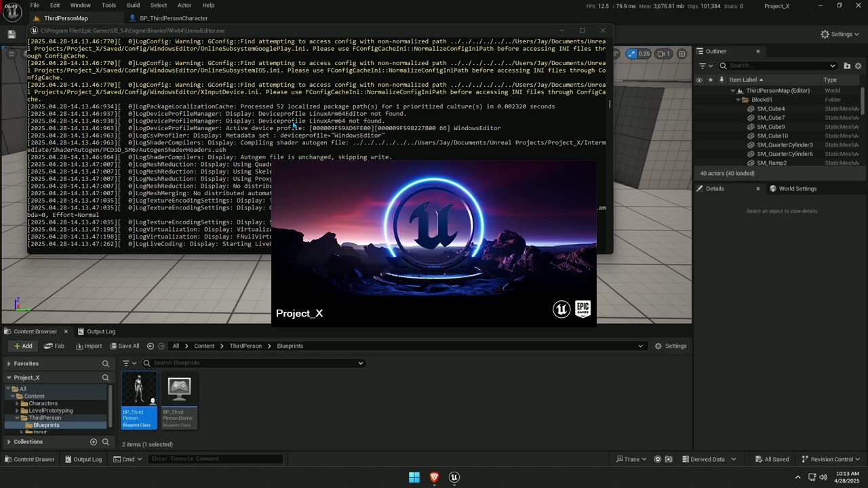Click the Enter Console Command field

pyautogui.click(x=216, y=459)
